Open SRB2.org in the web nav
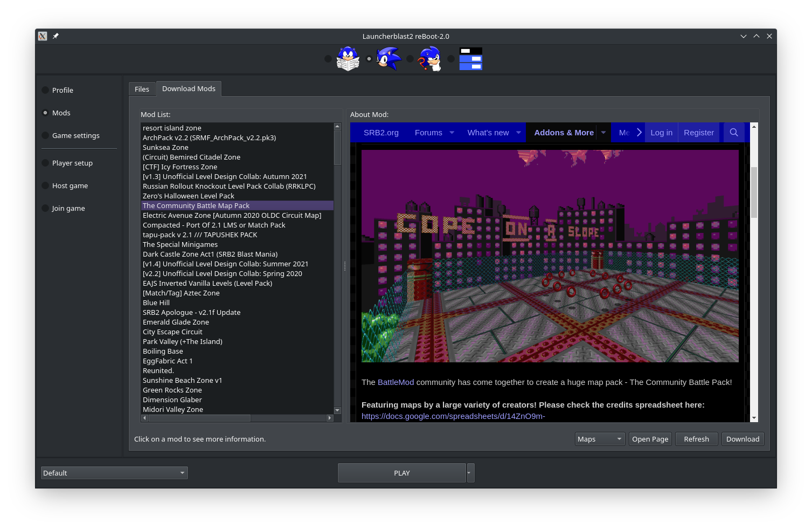 [381, 133]
